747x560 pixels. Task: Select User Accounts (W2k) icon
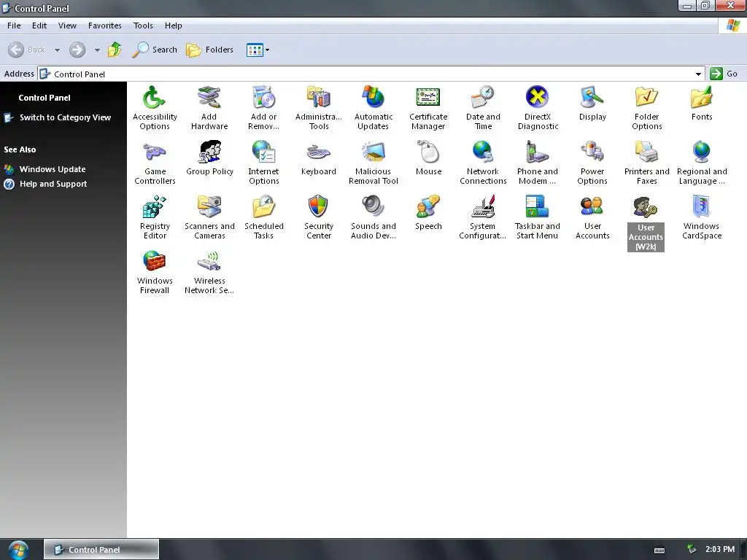pos(646,223)
